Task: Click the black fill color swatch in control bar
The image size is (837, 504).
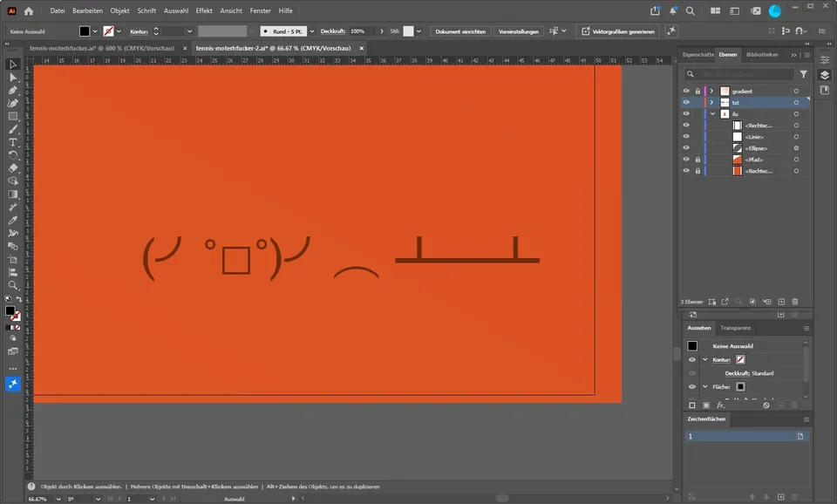Action: (85, 31)
